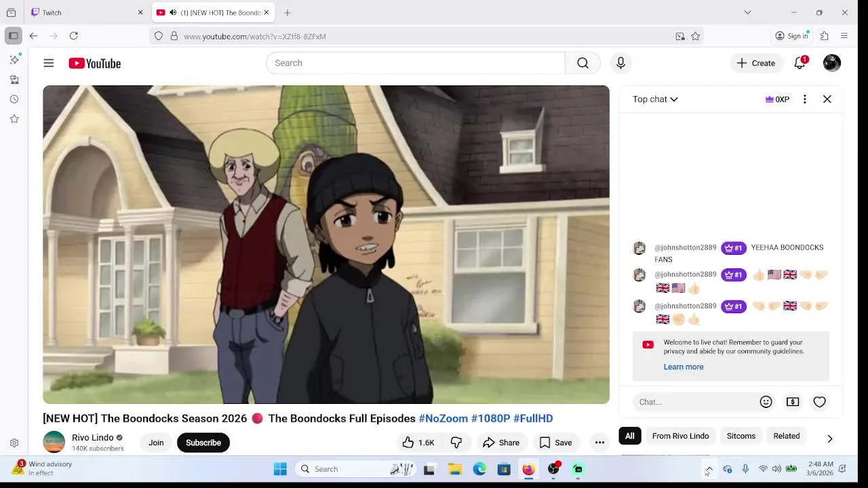Select the Related filter chip
Viewport: 868px width, 488px height.
tap(787, 436)
